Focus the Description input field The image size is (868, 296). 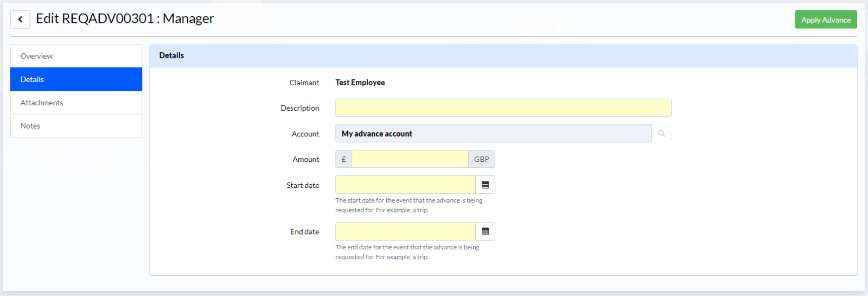[503, 108]
